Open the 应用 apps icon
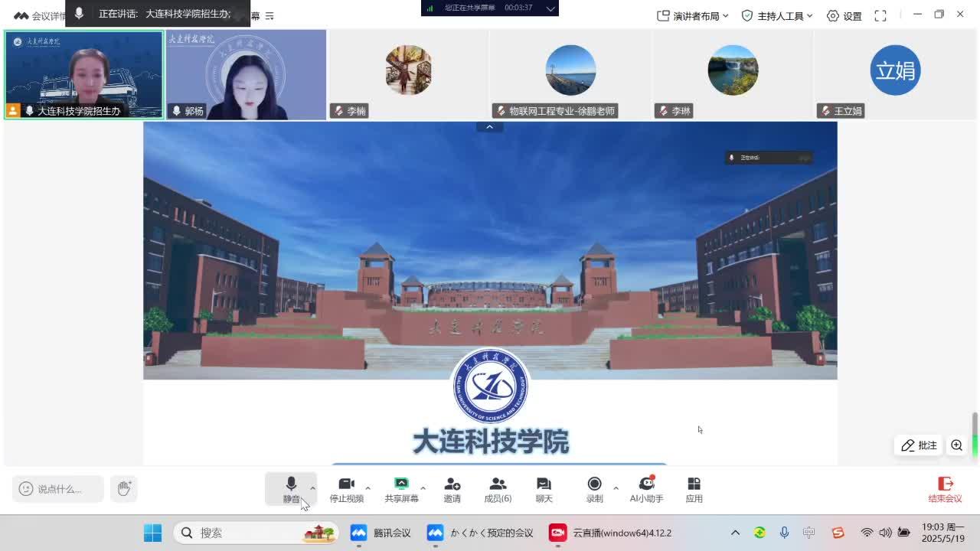The width and height of the screenshot is (980, 551). 694,490
